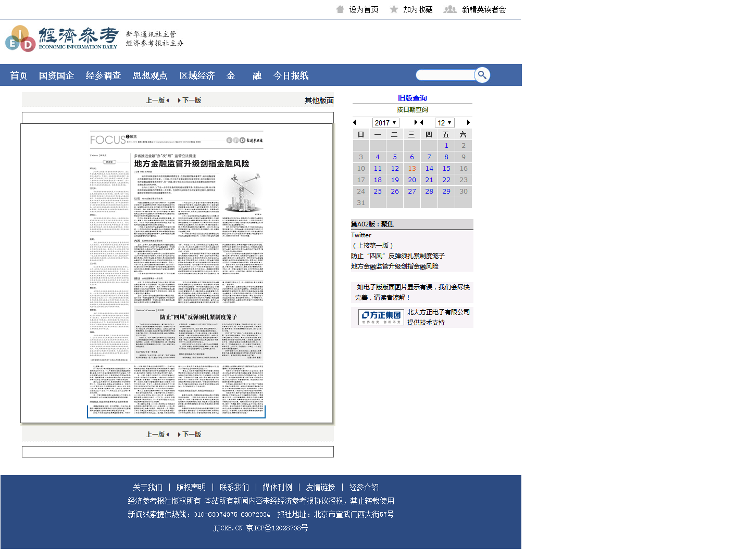This screenshot has width=750, height=560.
Task: Click 设为首页 link at top
Action: (364, 9)
